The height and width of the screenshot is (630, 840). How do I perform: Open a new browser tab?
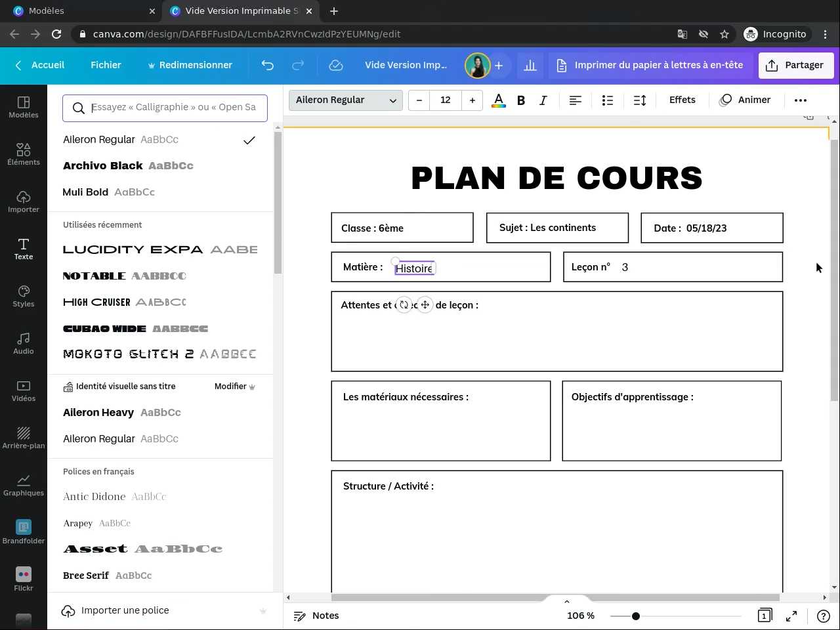[x=334, y=11]
